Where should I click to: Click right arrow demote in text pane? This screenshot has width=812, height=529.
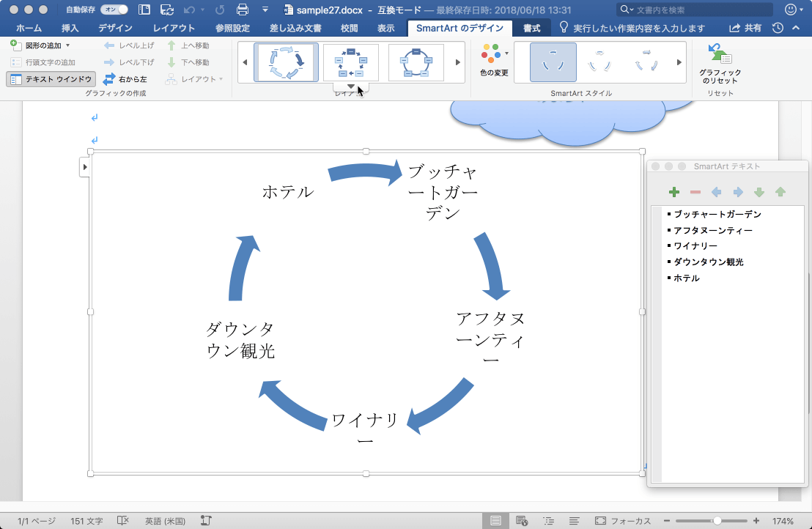738,193
